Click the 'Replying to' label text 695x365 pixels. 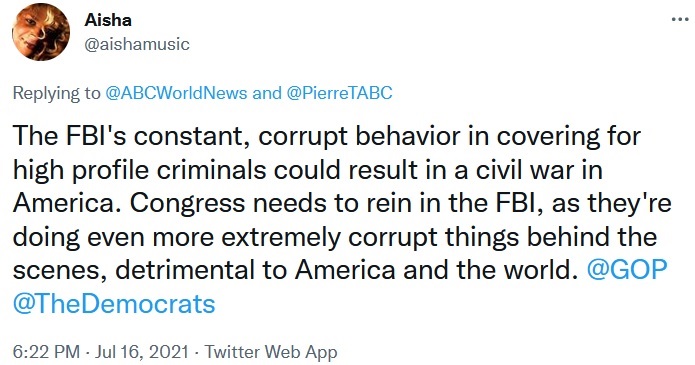pos(57,93)
